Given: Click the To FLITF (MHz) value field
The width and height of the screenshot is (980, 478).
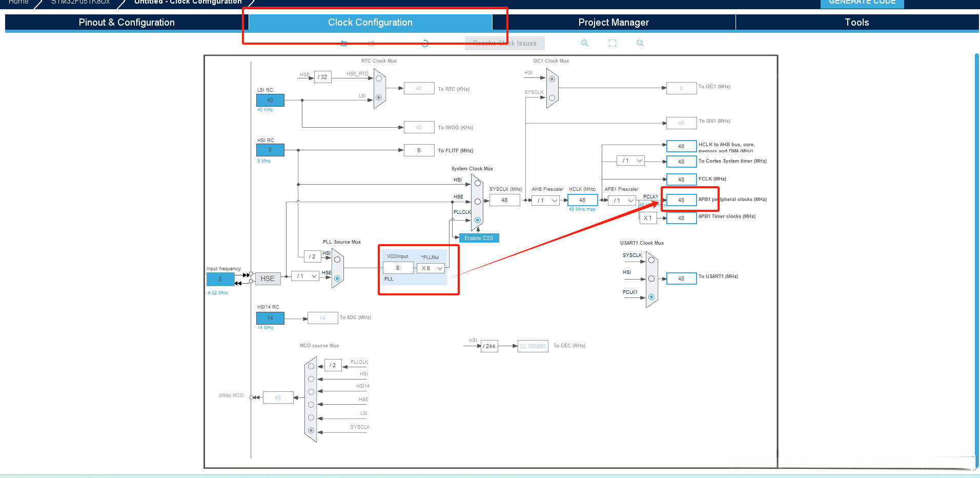Looking at the screenshot, I should (419, 150).
